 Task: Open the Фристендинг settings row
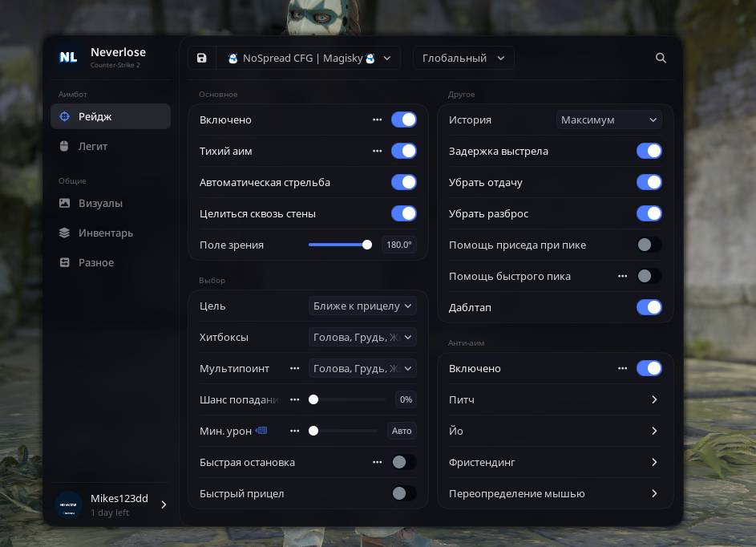pyautogui.click(x=554, y=462)
